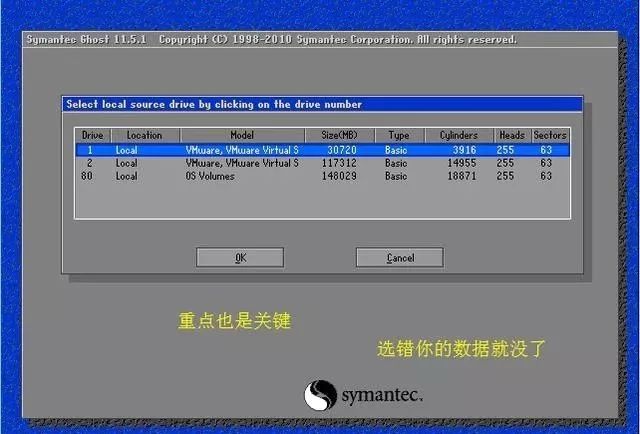Image resolution: width=640 pixels, height=434 pixels.
Task: Click the Cylinders column header
Action: click(x=459, y=135)
